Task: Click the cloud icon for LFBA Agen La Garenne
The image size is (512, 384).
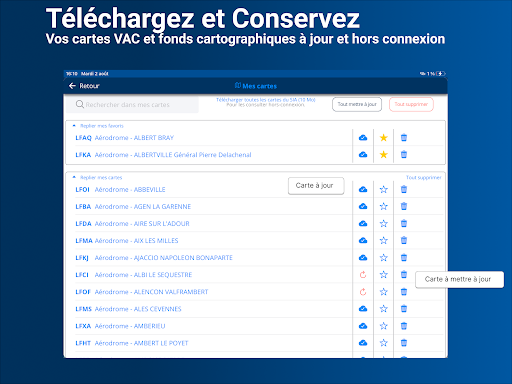Action: (x=363, y=207)
